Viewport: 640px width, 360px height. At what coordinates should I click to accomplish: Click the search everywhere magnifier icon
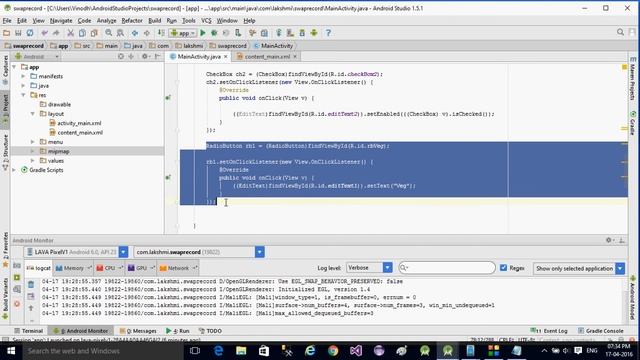point(620,32)
